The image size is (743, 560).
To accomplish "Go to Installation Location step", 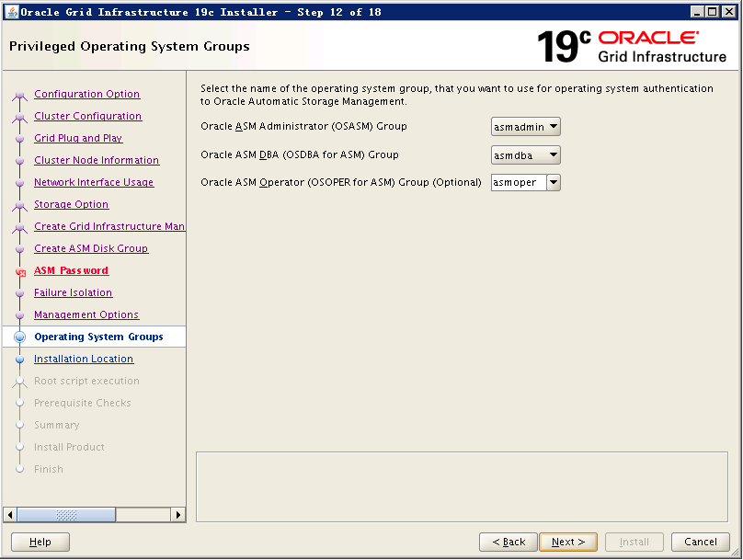I will (84, 360).
